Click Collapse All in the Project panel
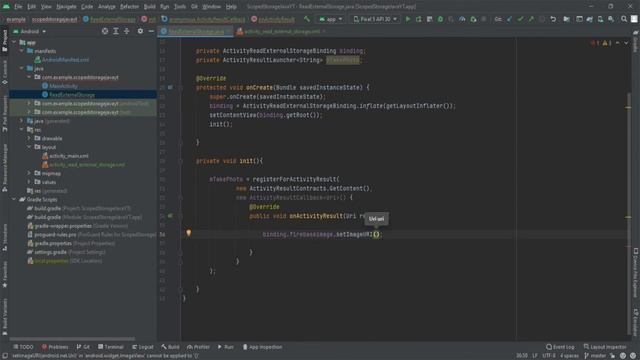Viewport: 640px width, 360px height. 127,31
